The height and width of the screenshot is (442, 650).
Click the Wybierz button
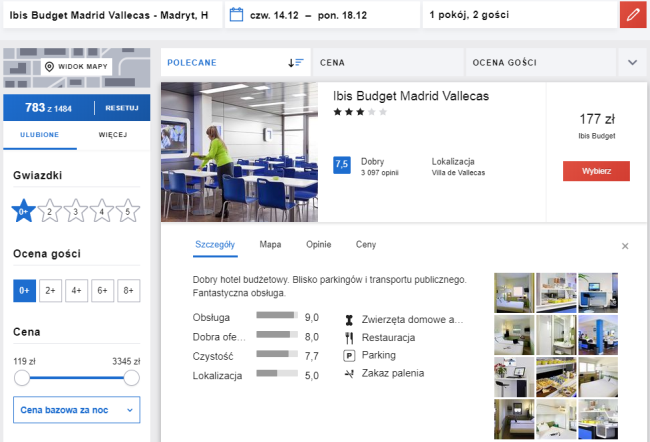[x=596, y=171]
